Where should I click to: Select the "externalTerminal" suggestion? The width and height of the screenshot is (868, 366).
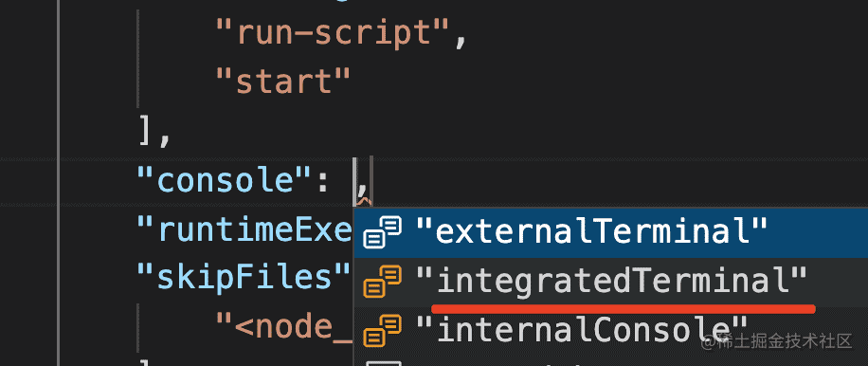pos(610,232)
